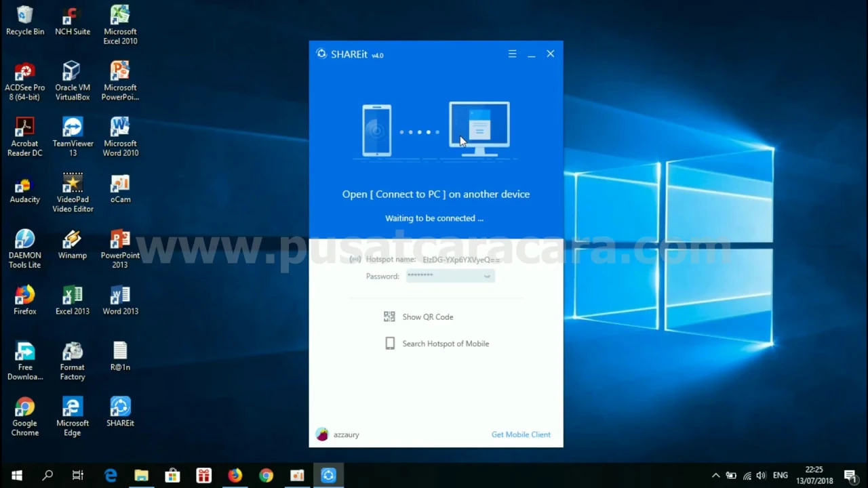Select the Winamp desktop icon

pos(73,245)
